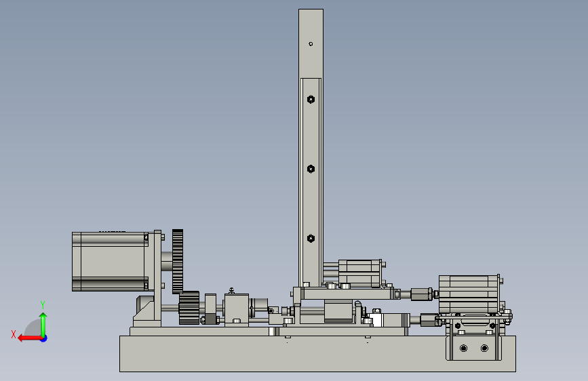The image size is (588, 381).
Task: Select the bearing block with top screw
Action: (x=237, y=310)
